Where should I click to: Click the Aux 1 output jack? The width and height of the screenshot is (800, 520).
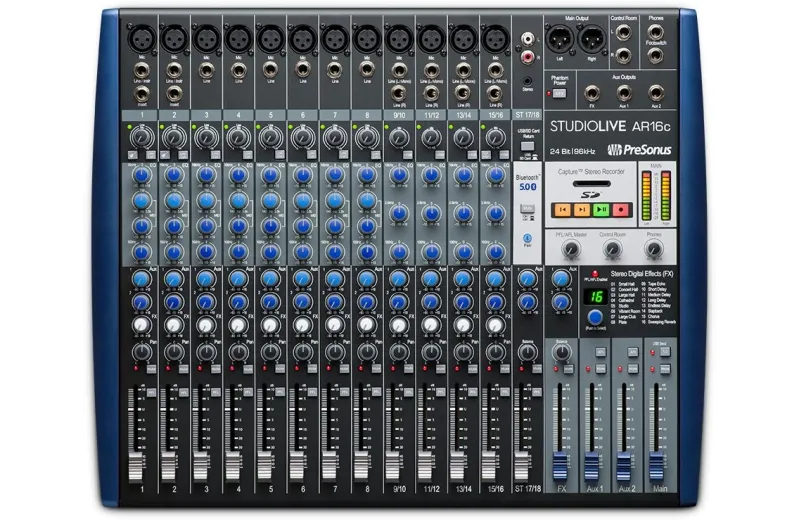623,93
